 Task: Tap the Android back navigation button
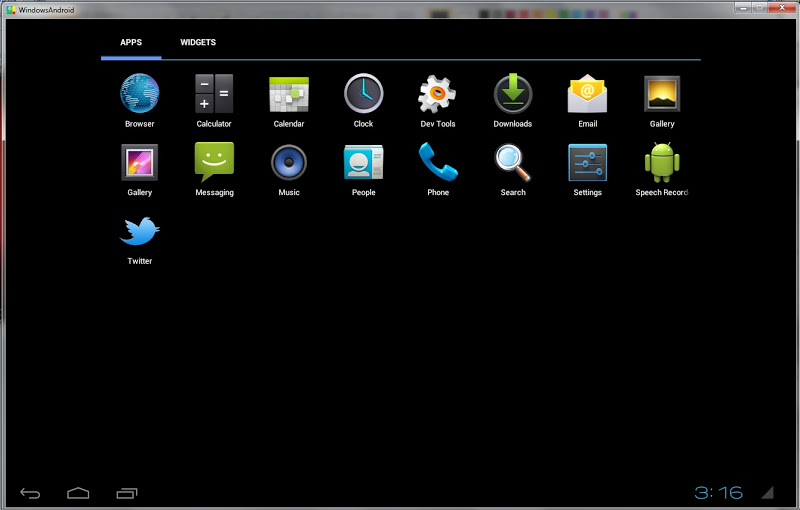pyautogui.click(x=30, y=493)
